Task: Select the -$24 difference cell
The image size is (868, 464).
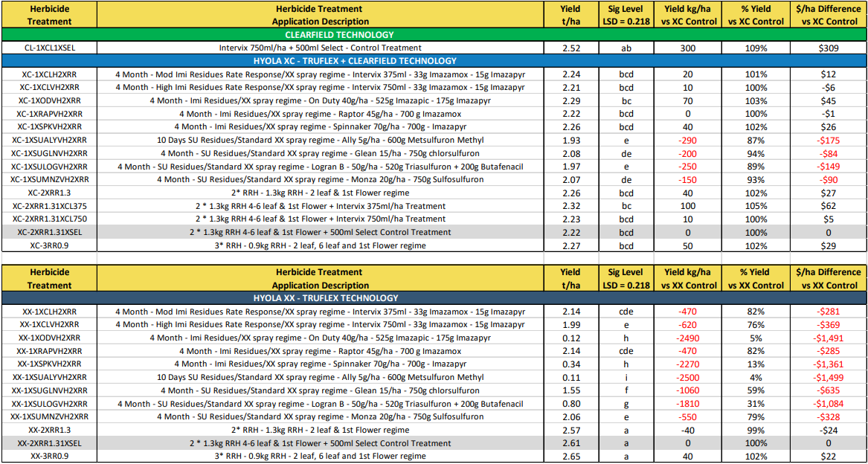Action: (x=828, y=430)
